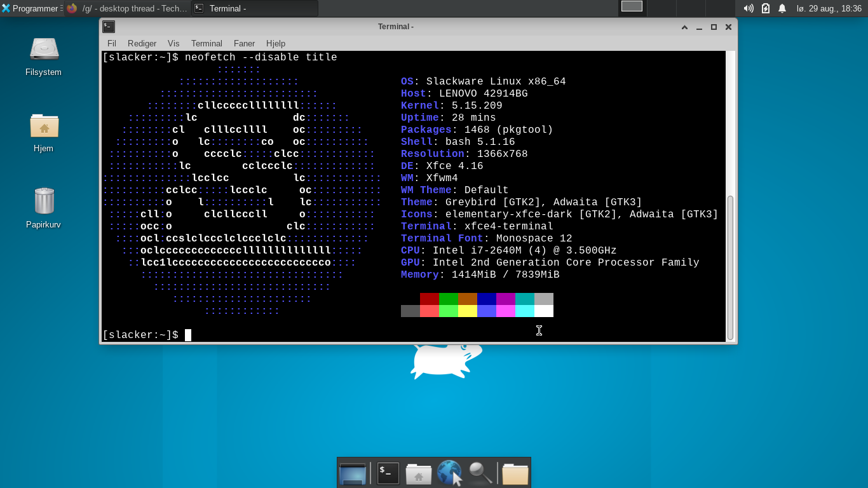Open the battery power manager indicator
This screenshot has width=868, height=488.
[x=766, y=8]
